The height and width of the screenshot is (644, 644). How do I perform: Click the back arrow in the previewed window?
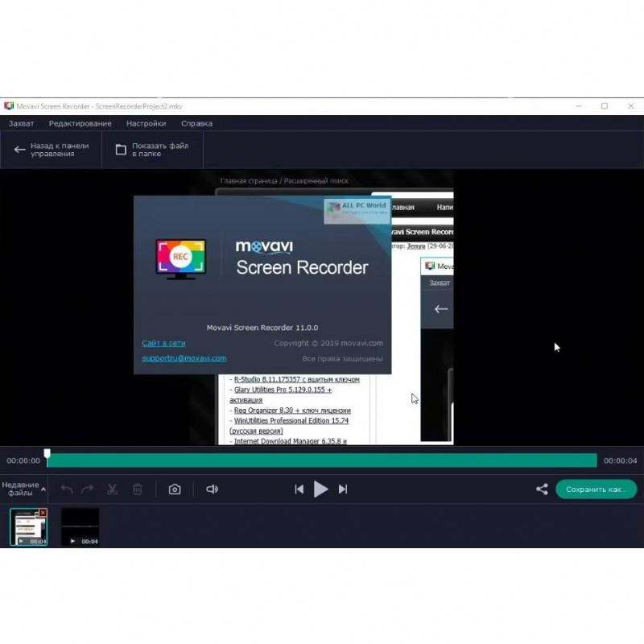pyautogui.click(x=440, y=309)
